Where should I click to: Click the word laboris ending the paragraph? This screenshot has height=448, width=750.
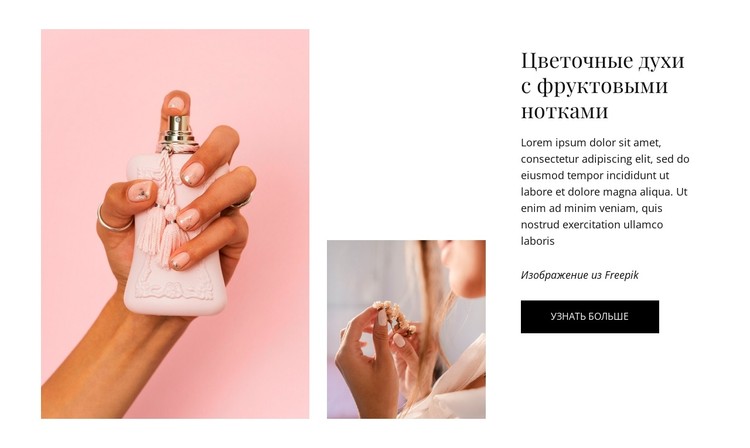coord(538,241)
